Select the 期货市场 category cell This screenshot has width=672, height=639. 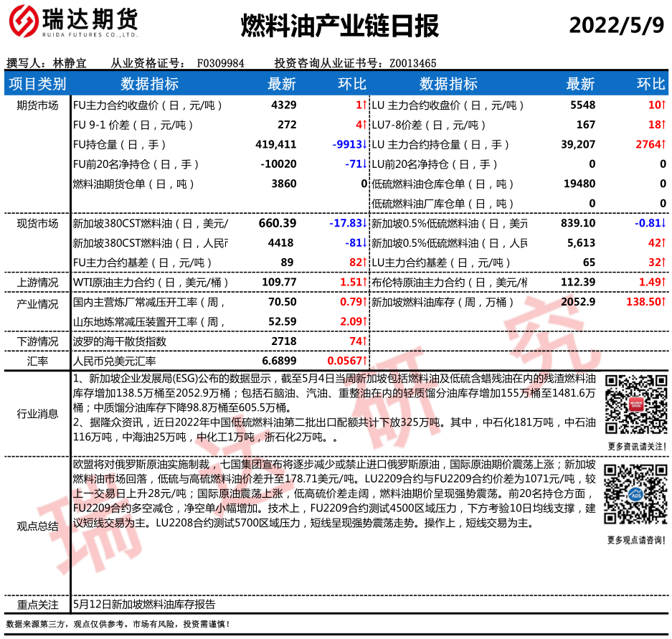coord(37,105)
